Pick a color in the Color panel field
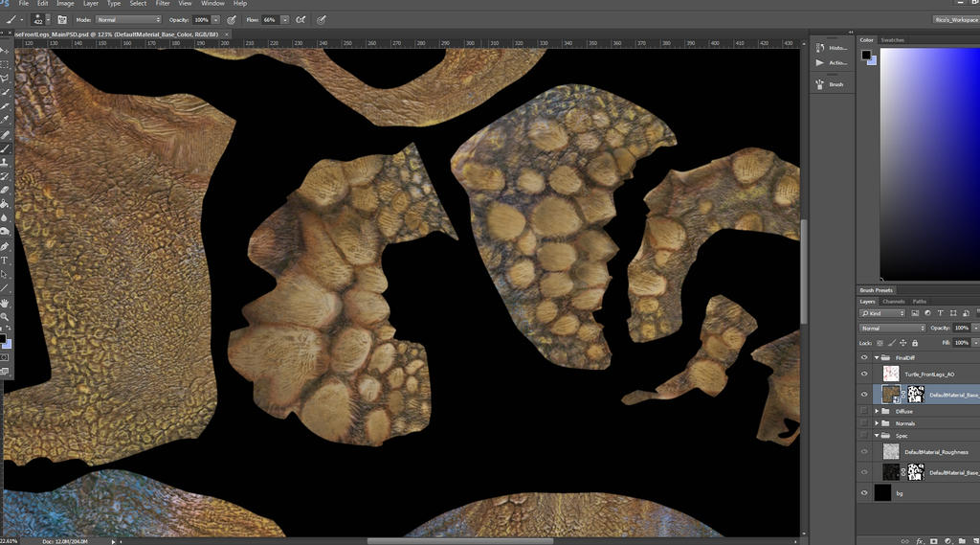Image resolution: width=980 pixels, height=545 pixels. 930,164
